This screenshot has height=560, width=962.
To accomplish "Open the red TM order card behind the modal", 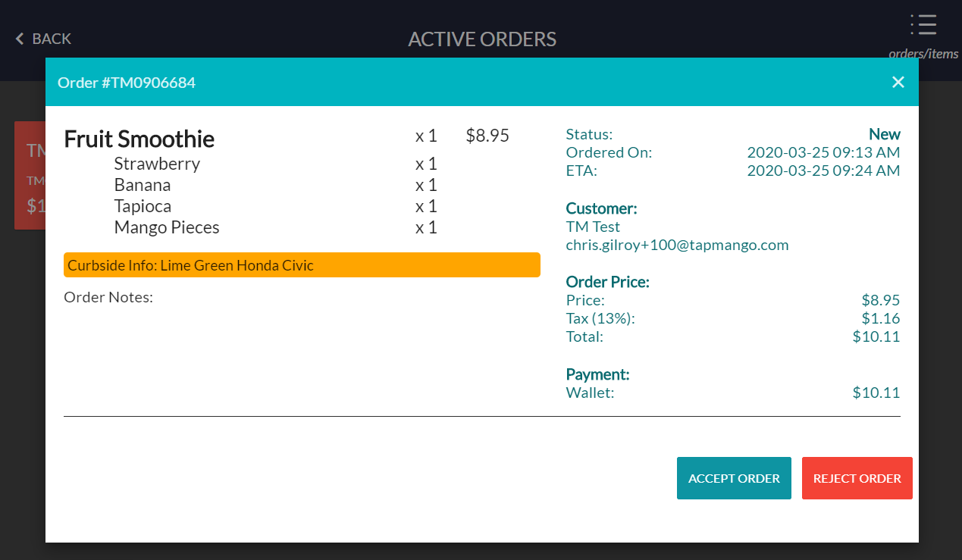I will click(29, 176).
